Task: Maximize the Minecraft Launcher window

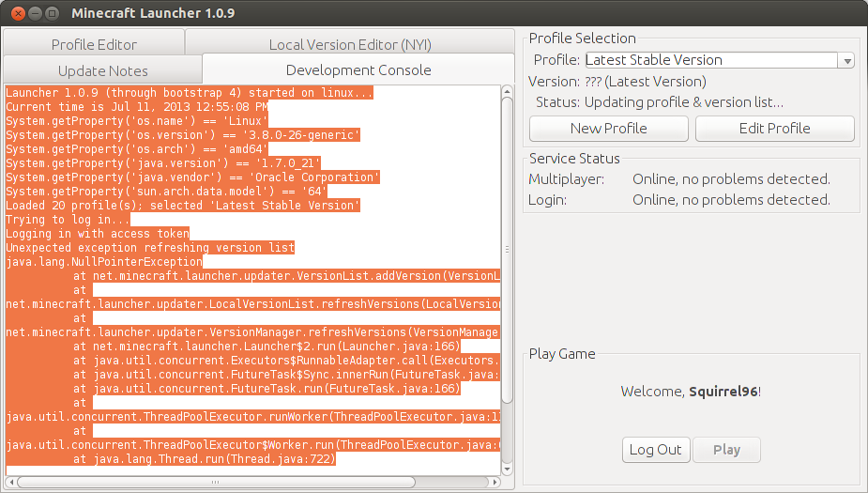Action: pos(52,13)
